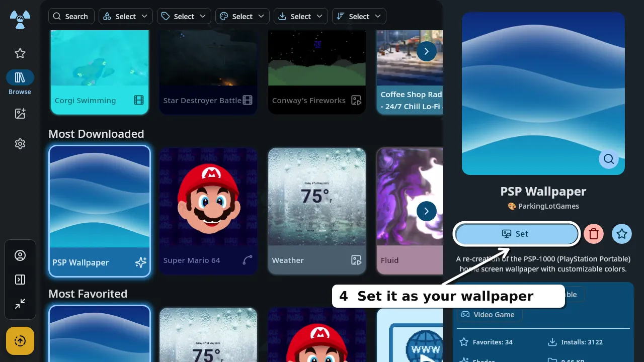
Task: Click the Search button
Action: 71,16
